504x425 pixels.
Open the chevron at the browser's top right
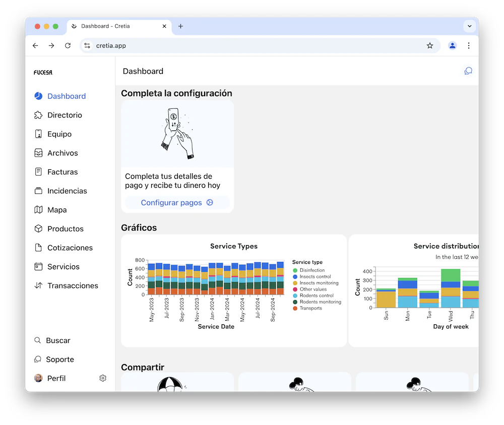tap(469, 26)
